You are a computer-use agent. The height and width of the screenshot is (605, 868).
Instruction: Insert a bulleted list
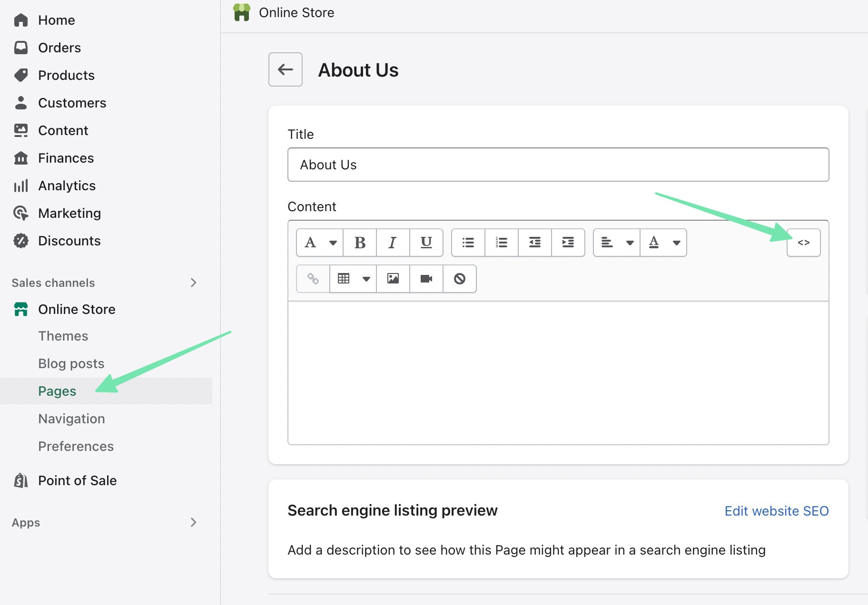[x=468, y=243]
